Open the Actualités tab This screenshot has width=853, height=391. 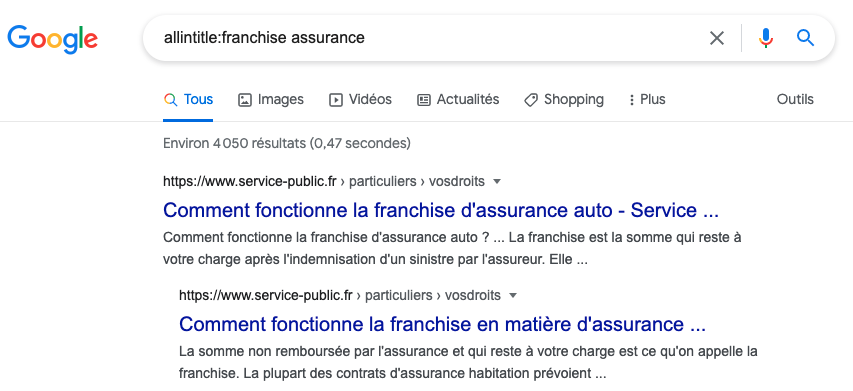pyautogui.click(x=458, y=100)
